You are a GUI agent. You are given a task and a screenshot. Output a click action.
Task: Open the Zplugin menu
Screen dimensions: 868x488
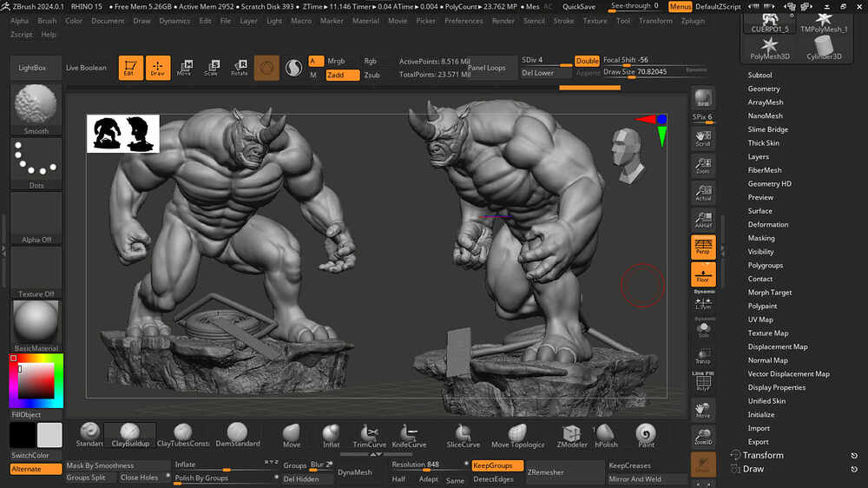pos(693,21)
